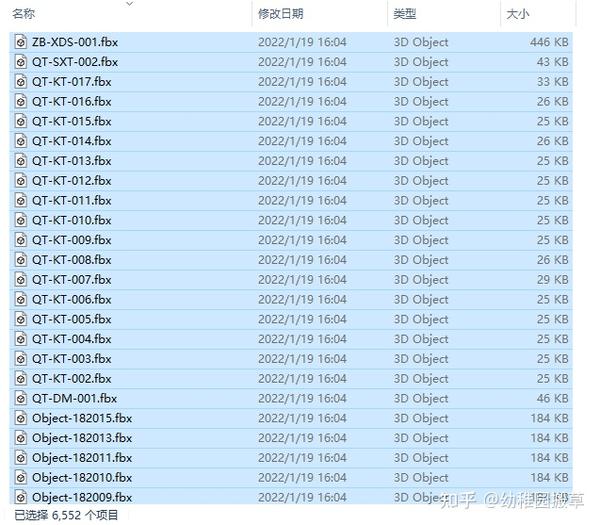This screenshot has height=525, width=600.
Task: Select file name QT-KT-011.fbx
Action: tap(72, 201)
